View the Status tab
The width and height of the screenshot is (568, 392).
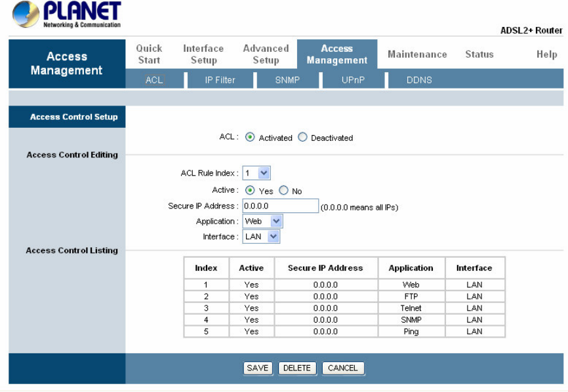479,54
